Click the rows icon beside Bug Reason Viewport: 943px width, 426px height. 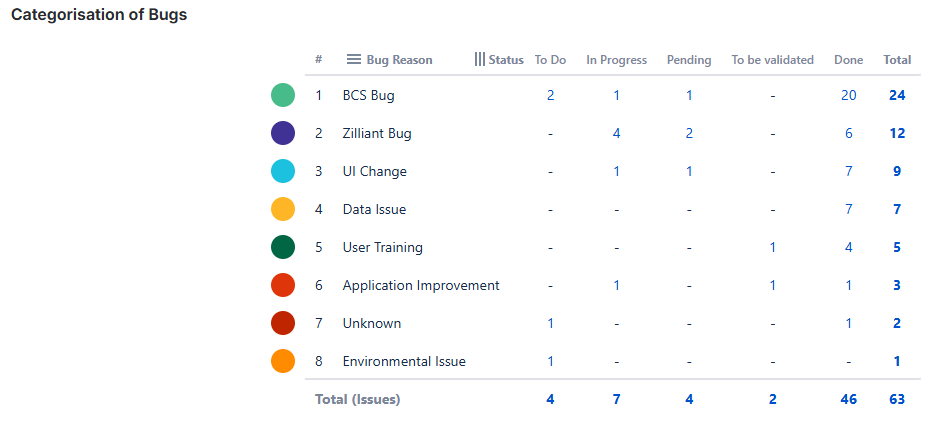(x=354, y=60)
